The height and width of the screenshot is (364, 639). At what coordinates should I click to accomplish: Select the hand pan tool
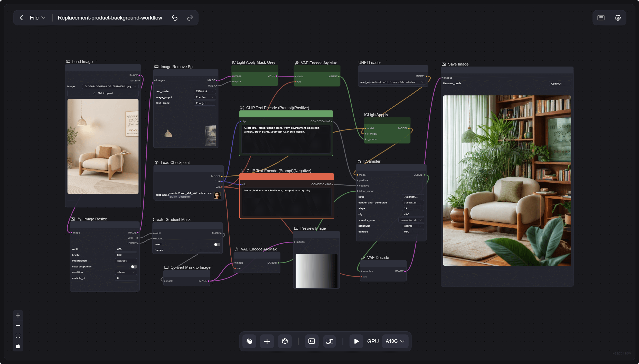(x=249, y=341)
